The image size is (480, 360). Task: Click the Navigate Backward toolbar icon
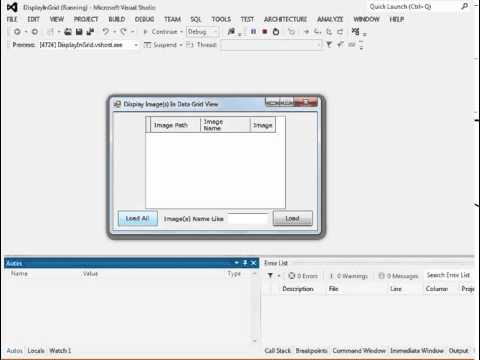tap(17, 32)
